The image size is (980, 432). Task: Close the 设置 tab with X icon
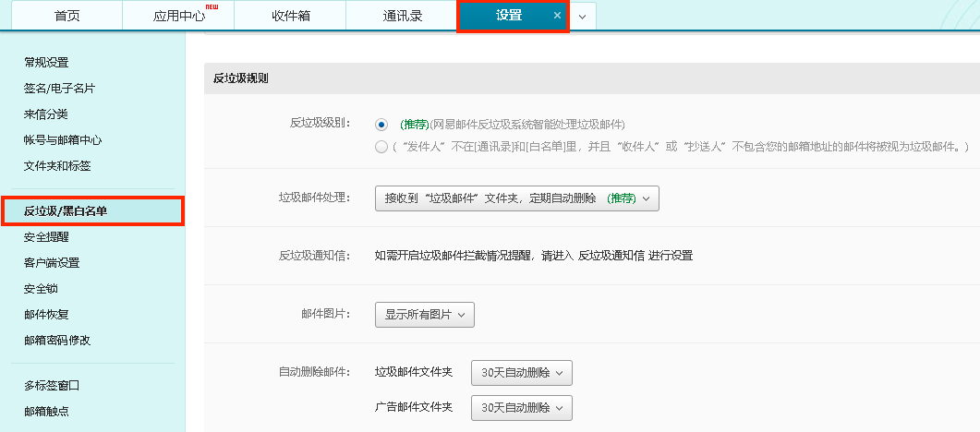click(556, 16)
